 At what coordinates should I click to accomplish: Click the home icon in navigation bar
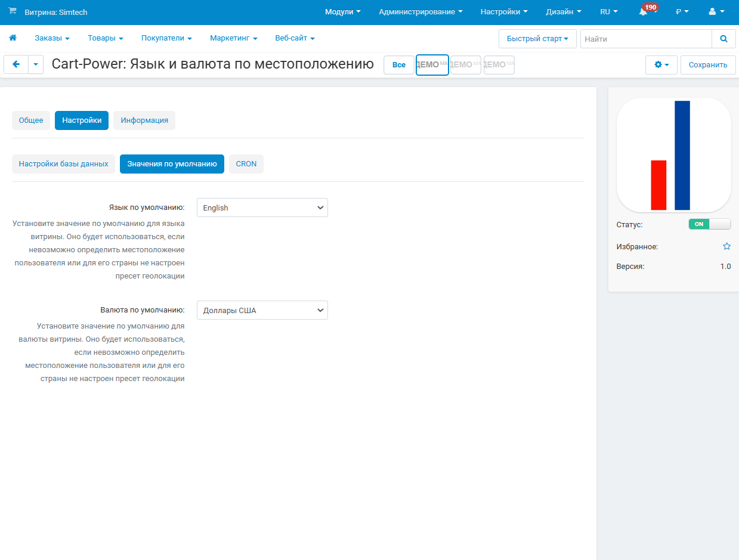tap(13, 38)
